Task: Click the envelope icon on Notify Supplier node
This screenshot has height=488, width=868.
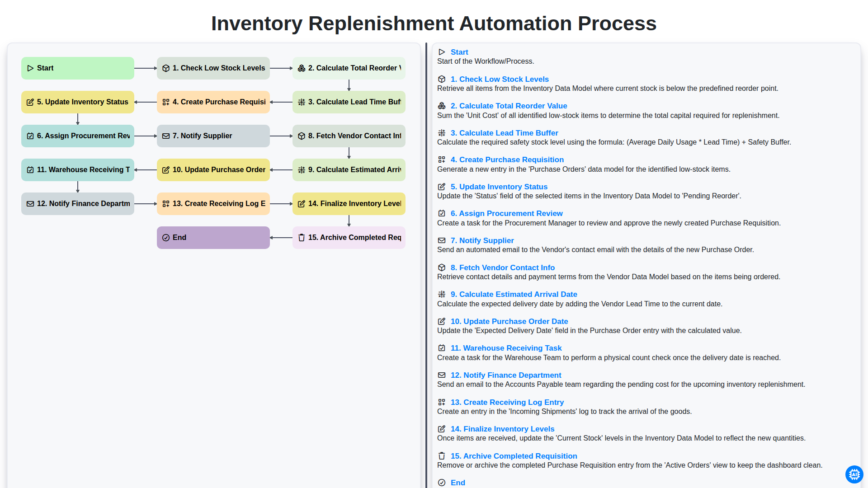Action: pos(166,136)
